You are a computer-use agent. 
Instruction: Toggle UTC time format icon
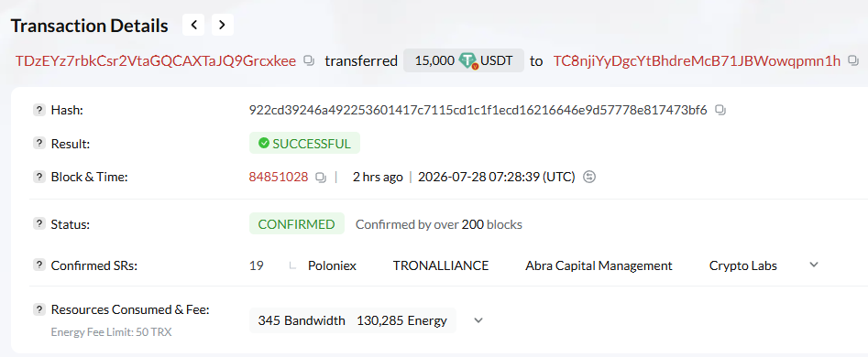590,178
